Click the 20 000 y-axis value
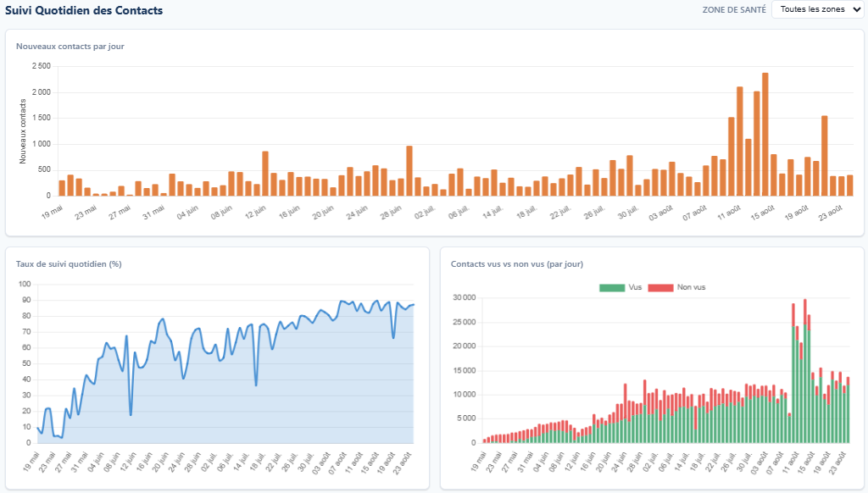The height and width of the screenshot is (493, 868). tap(465, 346)
